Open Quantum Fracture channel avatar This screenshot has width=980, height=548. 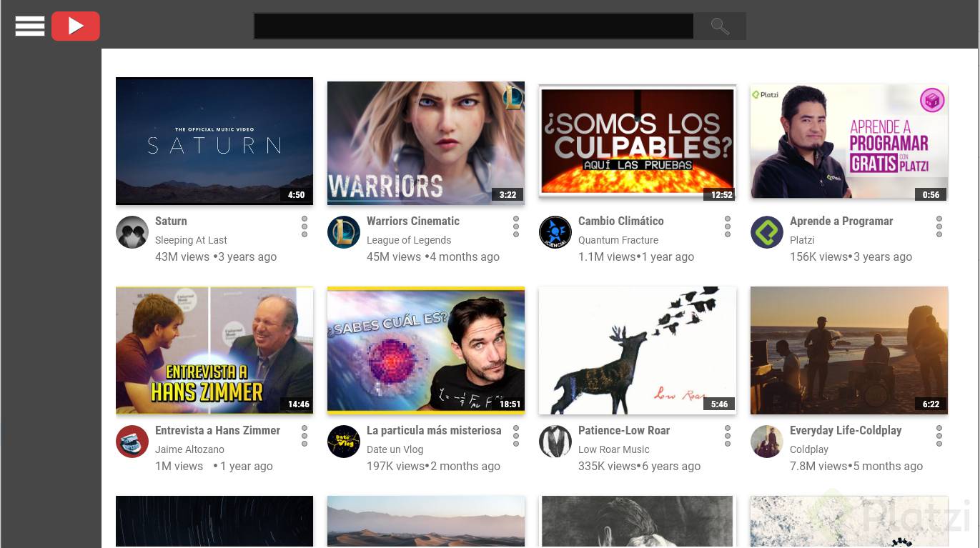[555, 232]
